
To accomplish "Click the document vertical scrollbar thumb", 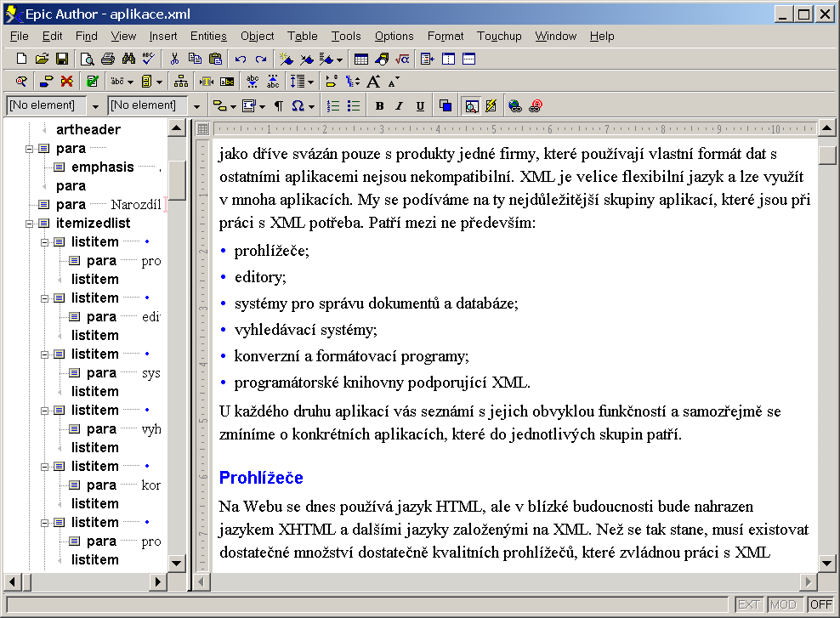I will pyautogui.click(x=827, y=155).
